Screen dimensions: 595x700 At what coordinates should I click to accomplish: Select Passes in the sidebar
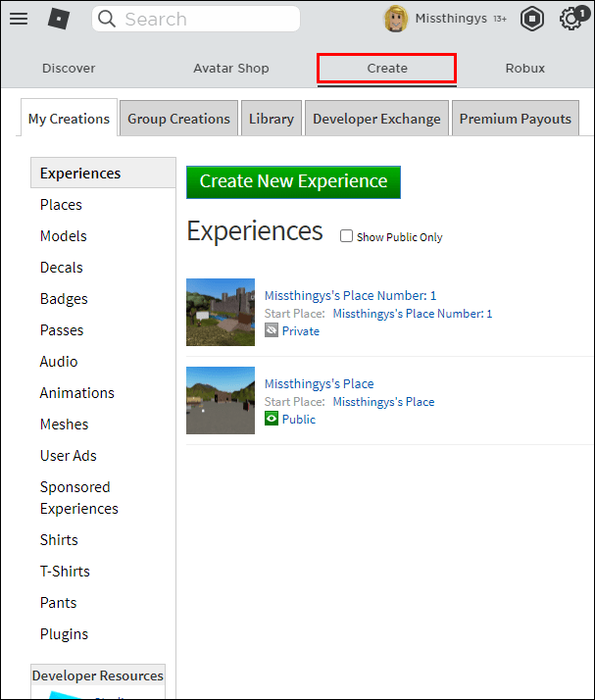(x=62, y=330)
